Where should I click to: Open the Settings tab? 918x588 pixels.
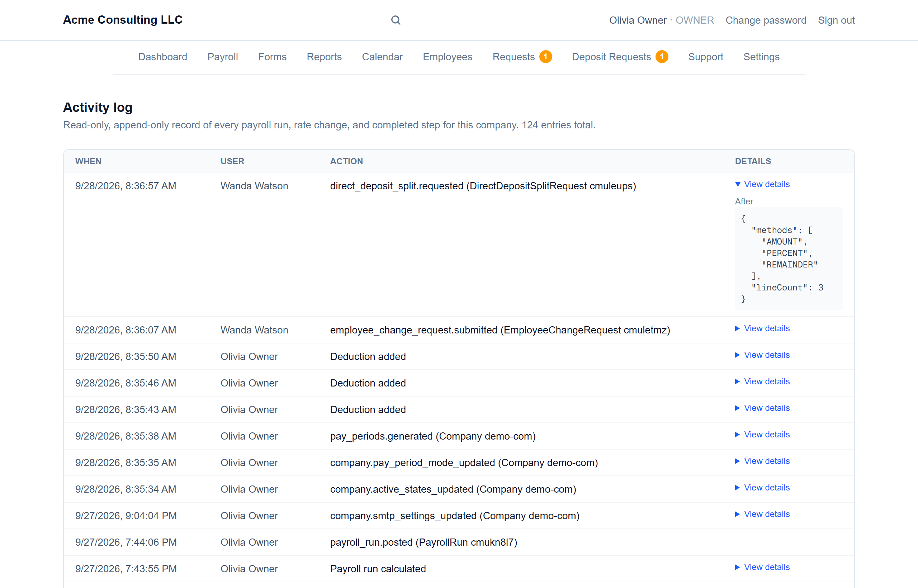pyautogui.click(x=761, y=57)
